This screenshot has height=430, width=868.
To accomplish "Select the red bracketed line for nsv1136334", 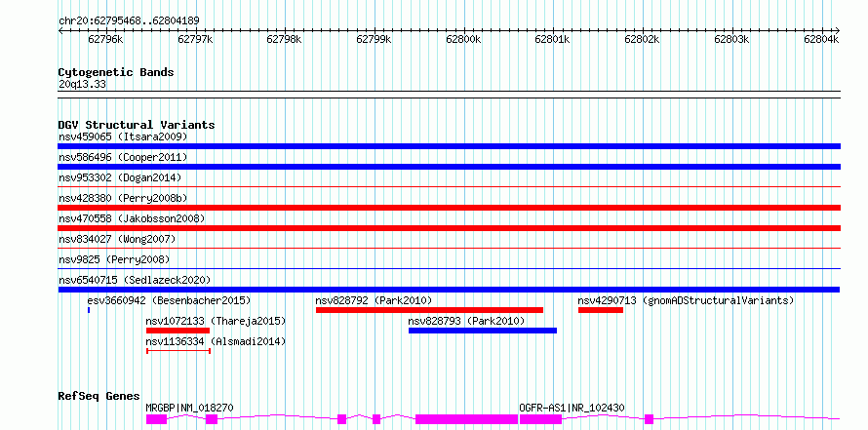I will pos(178,351).
